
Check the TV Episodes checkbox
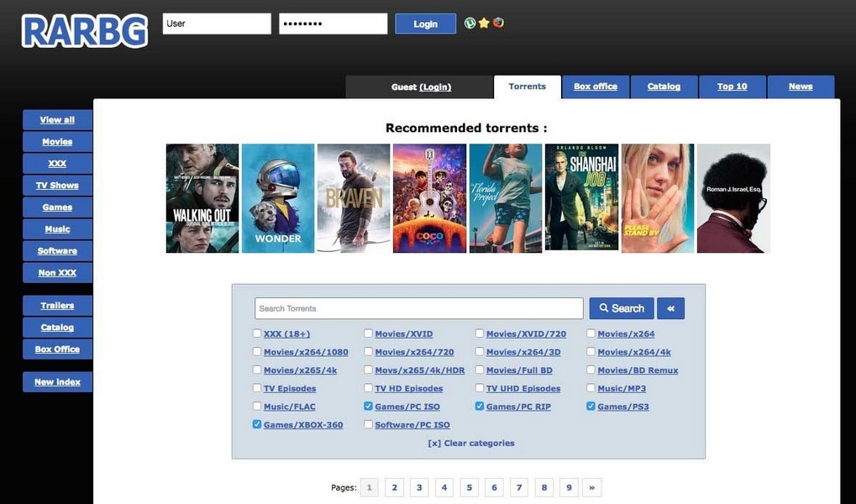[x=257, y=388]
